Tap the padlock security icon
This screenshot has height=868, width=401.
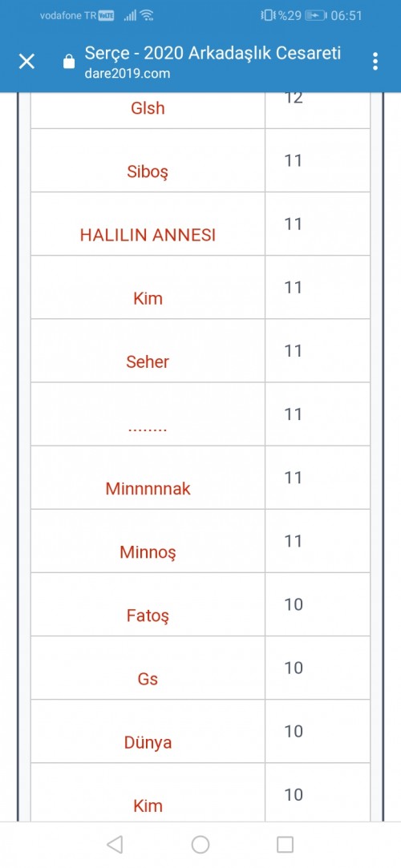[x=69, y=61]
